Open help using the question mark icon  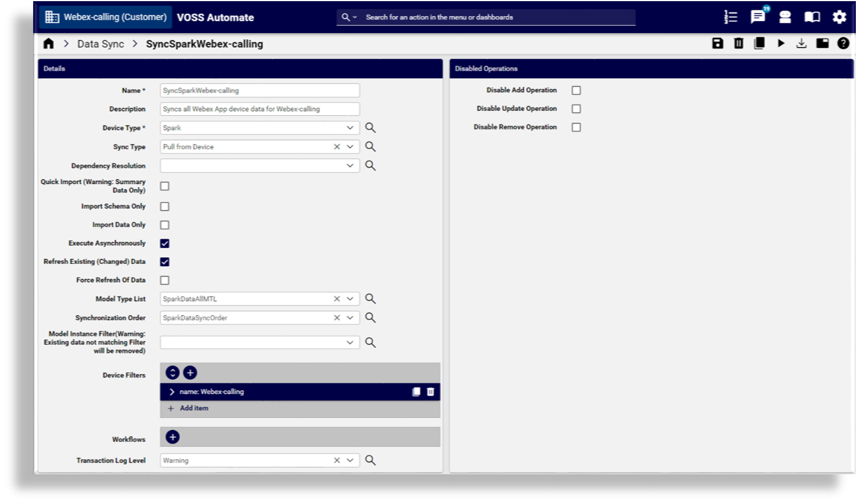[x=843, y=43]
